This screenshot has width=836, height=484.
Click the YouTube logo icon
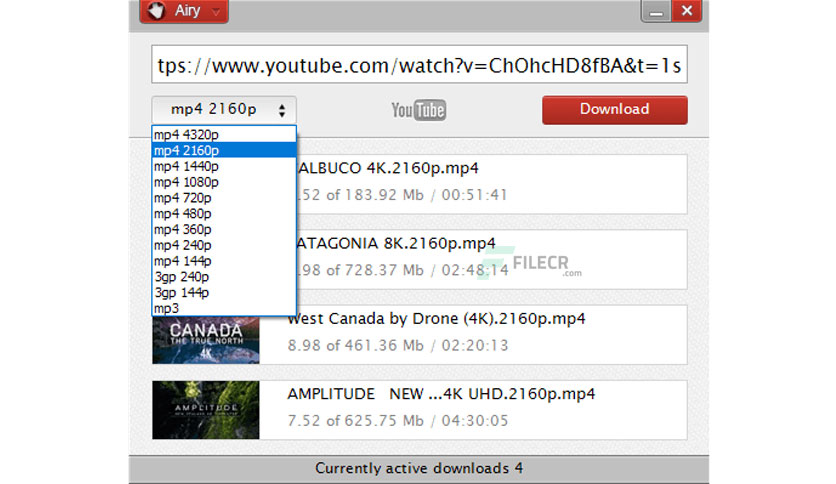pyautogui.click(x=419, y=110)
